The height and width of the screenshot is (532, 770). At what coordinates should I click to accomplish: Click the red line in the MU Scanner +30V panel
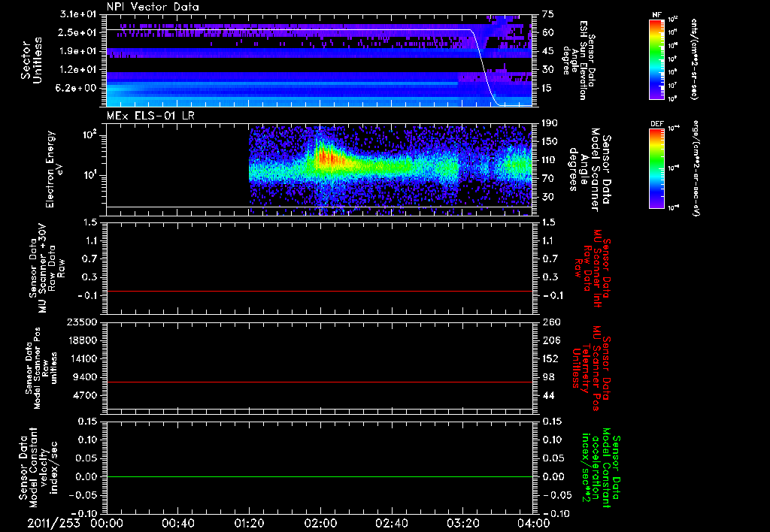coord(320,291)
